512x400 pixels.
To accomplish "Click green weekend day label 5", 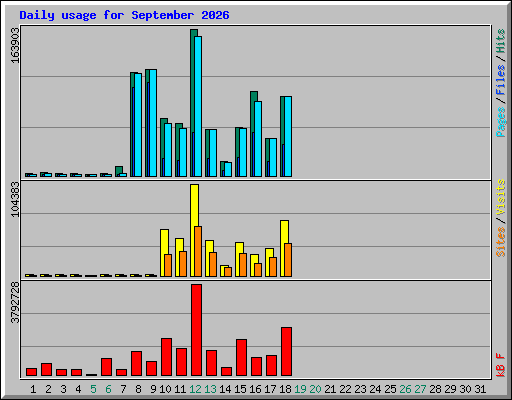I will coord(93,389).
